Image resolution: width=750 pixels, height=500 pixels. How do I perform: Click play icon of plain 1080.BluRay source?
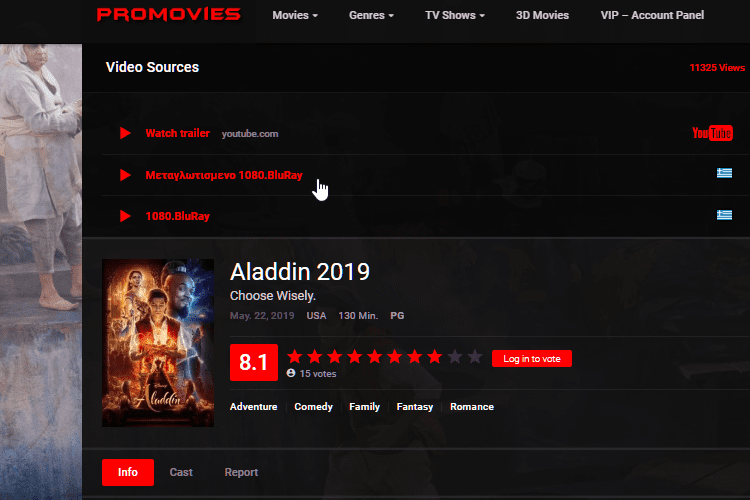(x=125, y=216)
